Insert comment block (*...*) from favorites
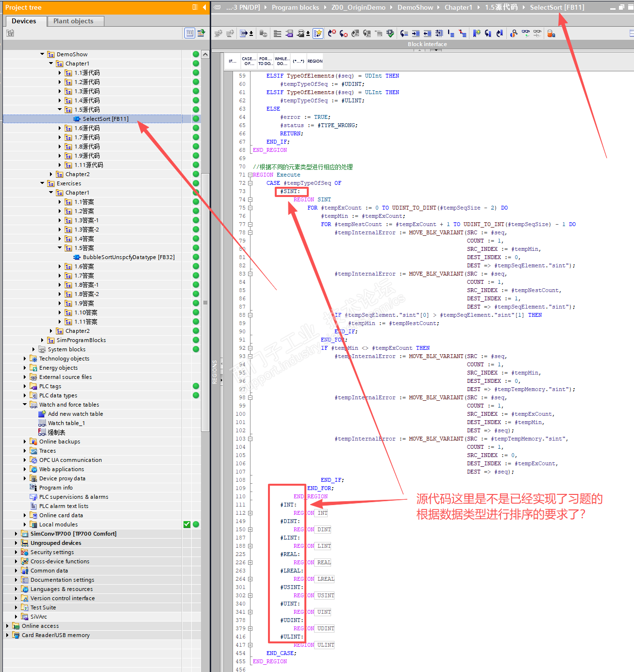634x672 pixels. coord(298,61)
